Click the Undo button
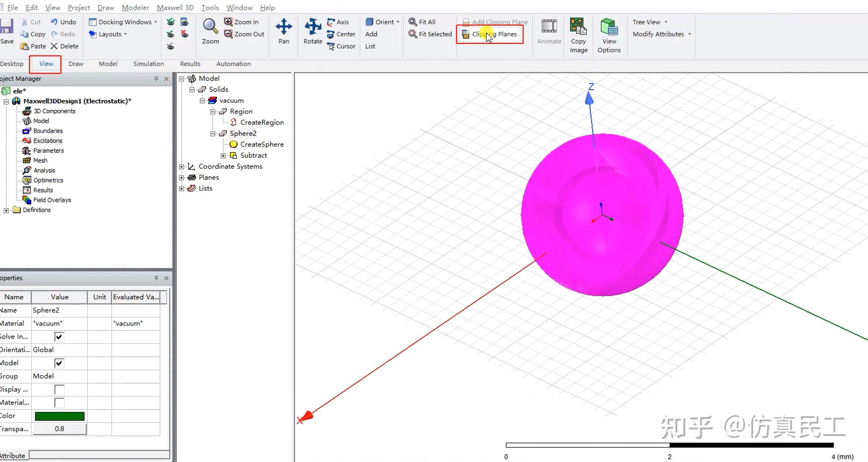 [64, 22]
